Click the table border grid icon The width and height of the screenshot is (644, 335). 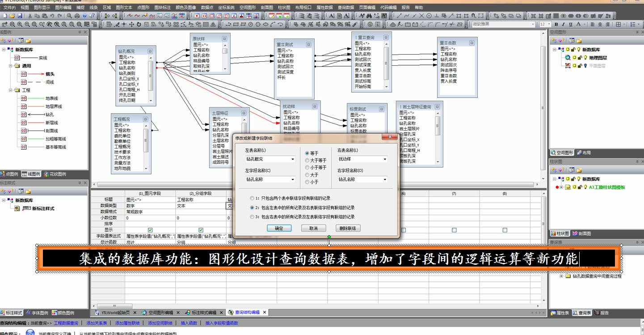[x=618, y=24]
